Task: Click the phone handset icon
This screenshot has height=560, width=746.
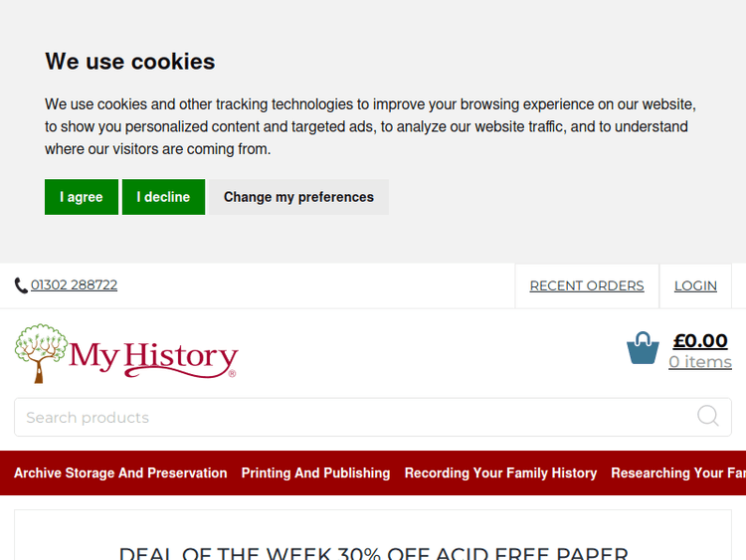Action: 21,285
